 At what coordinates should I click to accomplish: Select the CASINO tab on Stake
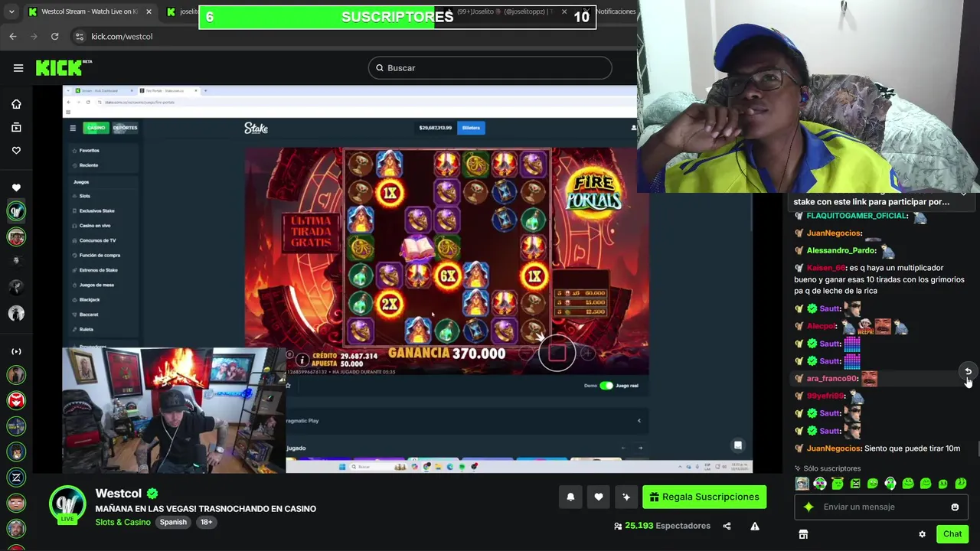tap(96, 128)
